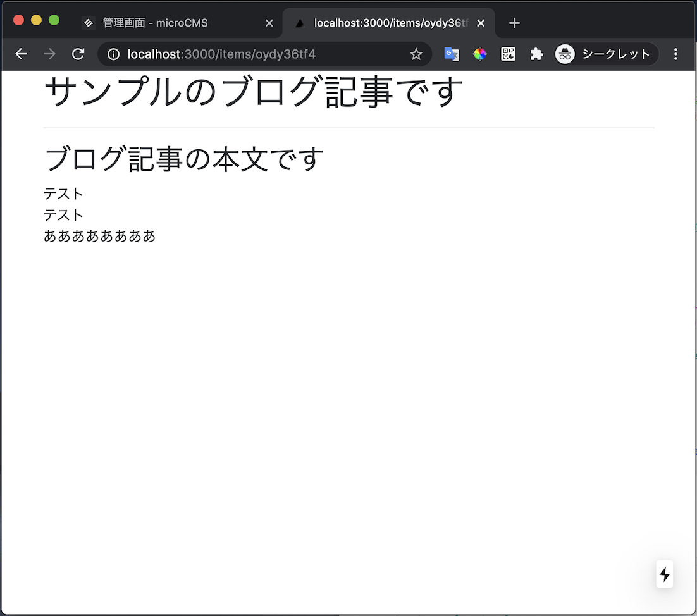Select the localhost:3000/items tab

click(x=388, y=23)
